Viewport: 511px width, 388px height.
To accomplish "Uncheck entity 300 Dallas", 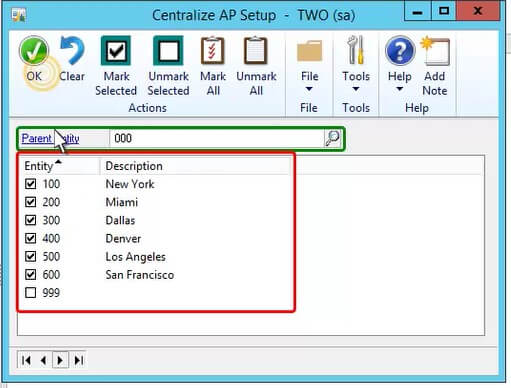I will 31,220.
